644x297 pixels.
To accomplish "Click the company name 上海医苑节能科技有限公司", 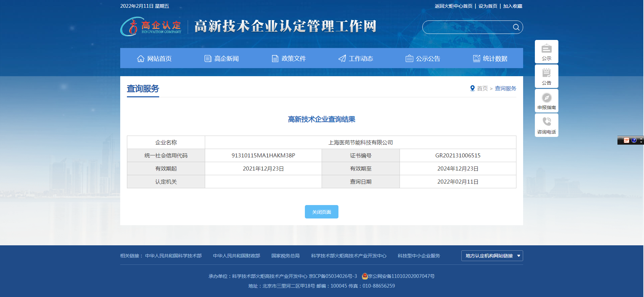I will point(361,142).
